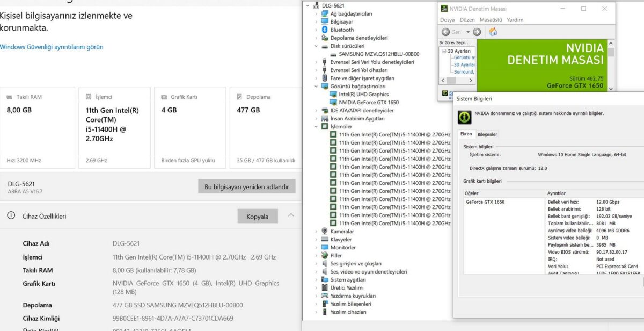Select GeForce GTX 1650 in Öğeler list
Image resolution: width=644 pixels, height=331 pixels.
pos(485,202)
